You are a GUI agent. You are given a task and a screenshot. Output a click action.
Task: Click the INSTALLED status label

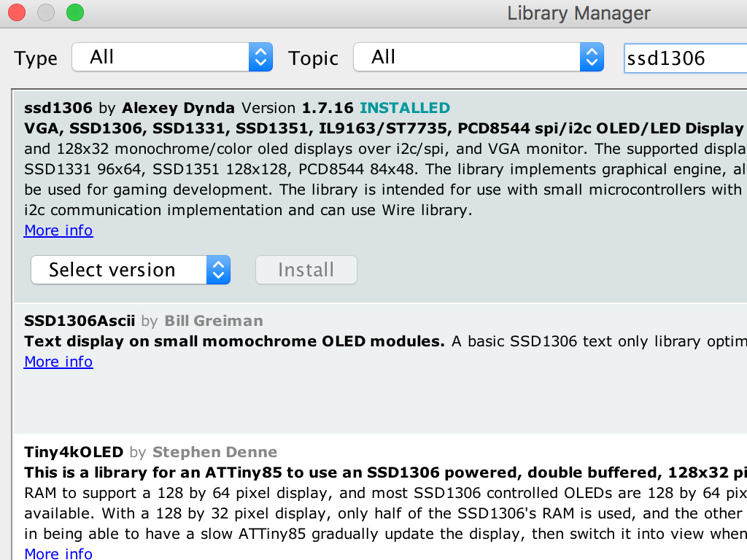pyautogui.click(x=404, y=108)
